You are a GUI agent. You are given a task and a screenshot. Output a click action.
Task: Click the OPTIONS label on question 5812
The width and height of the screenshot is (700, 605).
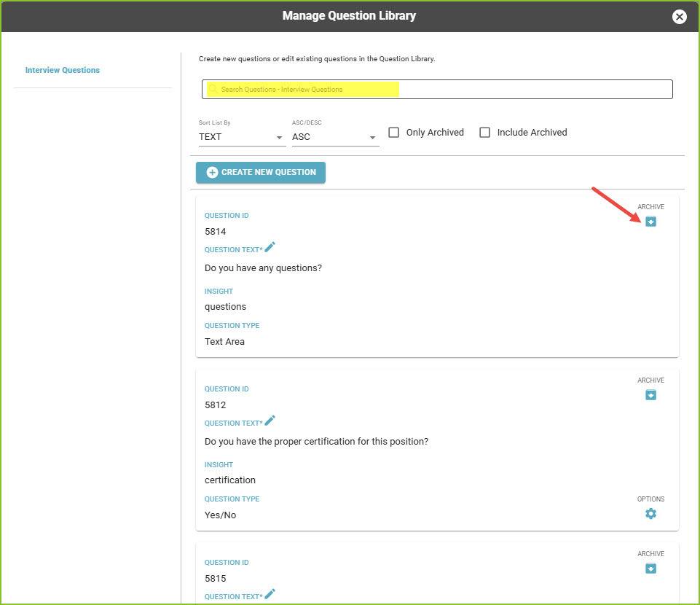pyautogui.click(x=650, y=499)
